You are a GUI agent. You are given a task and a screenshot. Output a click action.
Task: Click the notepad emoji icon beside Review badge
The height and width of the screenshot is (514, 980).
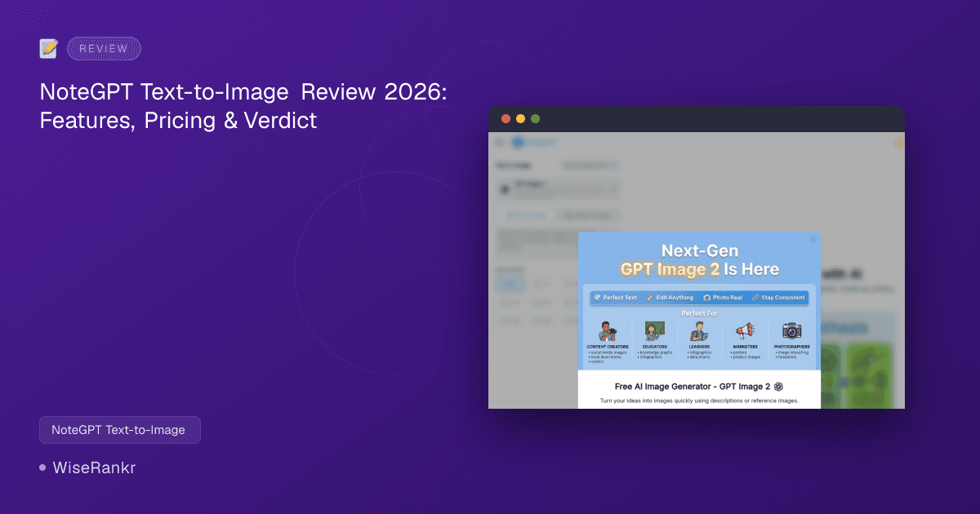click(x=49, y=48)
